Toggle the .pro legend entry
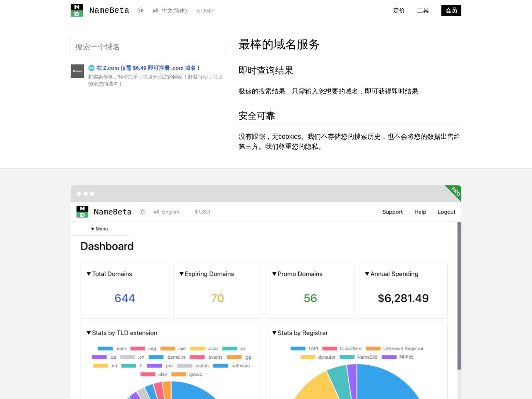Screen dimensions: 532x399 [x=160, y=366]
